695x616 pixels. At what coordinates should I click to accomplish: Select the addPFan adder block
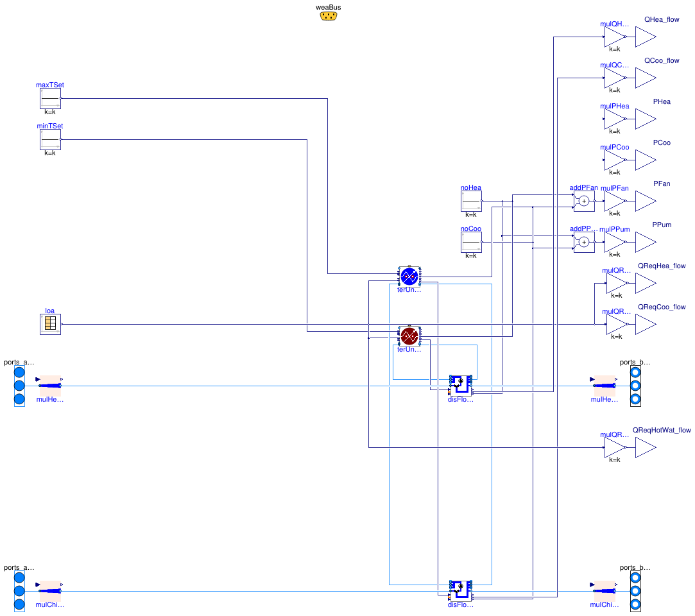(584, 201)
